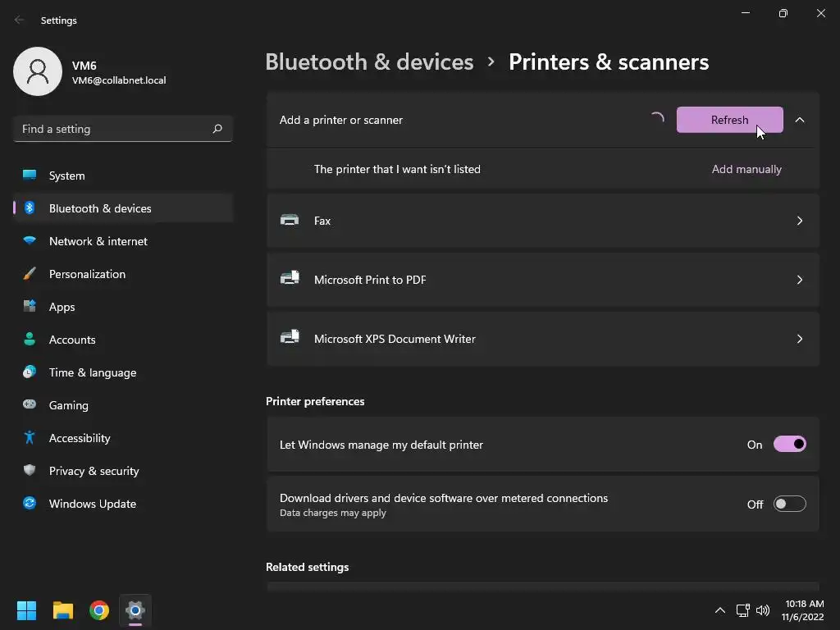The width and height of the screenshot is (840, 630).
Task: Click the VM6 user profile avatar
Action: click(38, 72)
